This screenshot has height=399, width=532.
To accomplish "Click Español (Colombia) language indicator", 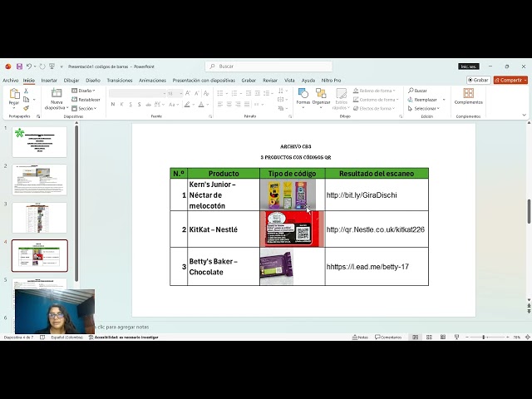I will click(66, 337).
